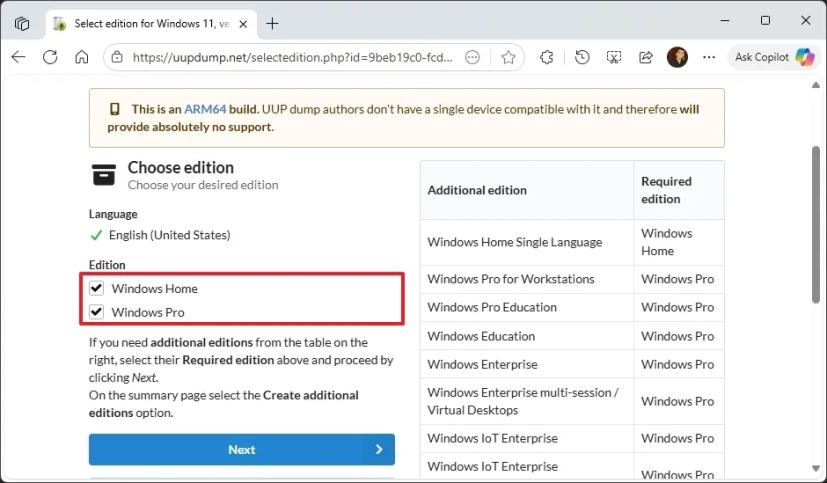Open the user profile avatar
This screenshot has width=827, height=483.
tap(678, 57)
